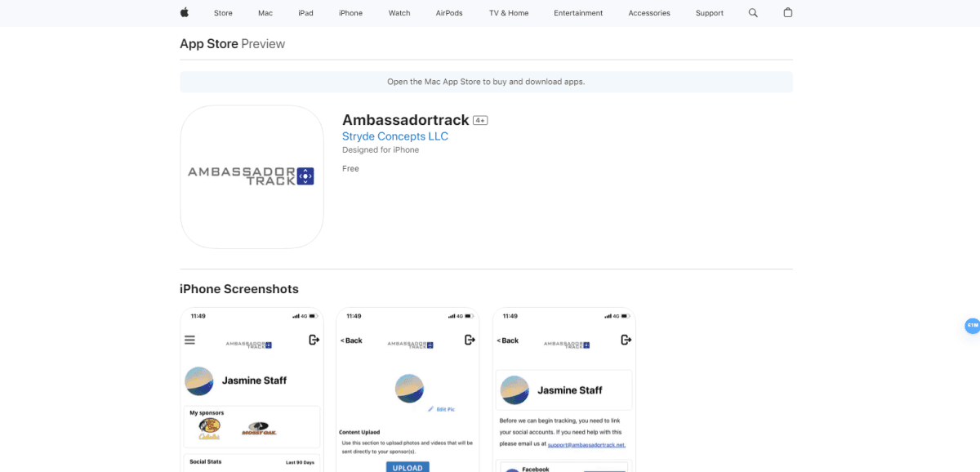Open the Store menu
The width and height of the screenshot is (980, 472).
tap(223, 13)
